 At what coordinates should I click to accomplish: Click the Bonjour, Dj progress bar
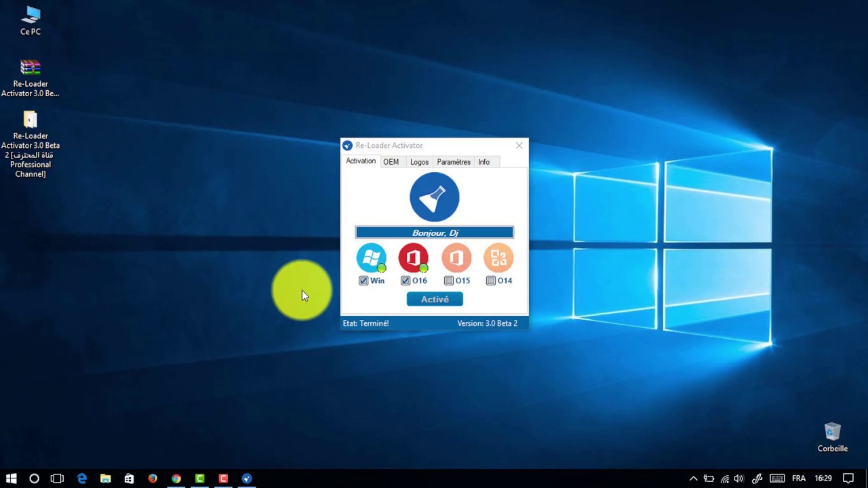tap(435, 232)
